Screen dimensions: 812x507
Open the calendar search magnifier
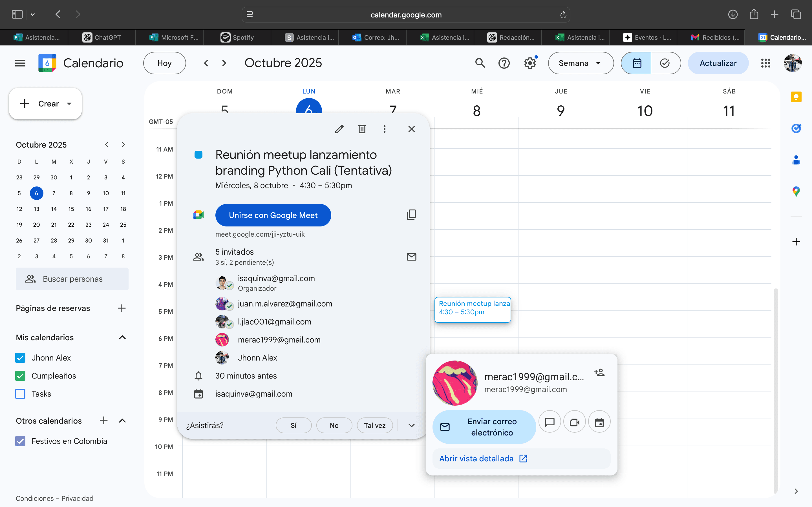tap(480, 63)
